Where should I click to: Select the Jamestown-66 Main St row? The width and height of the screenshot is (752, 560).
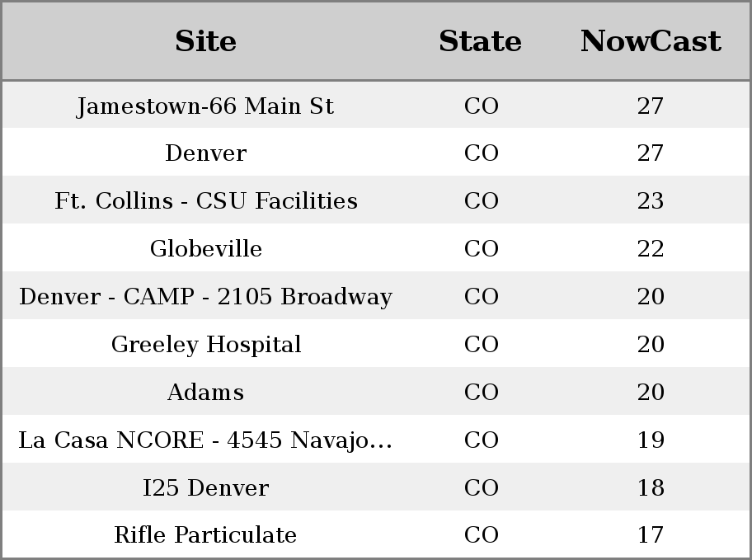point(376,105)
